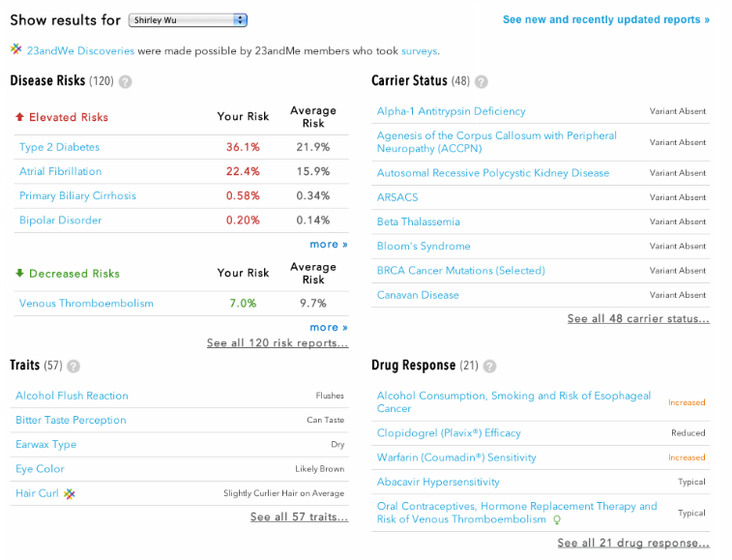Screen dimensions: 732x560
Task: Open Hair Curl trait report
Action: pos(37,493)
